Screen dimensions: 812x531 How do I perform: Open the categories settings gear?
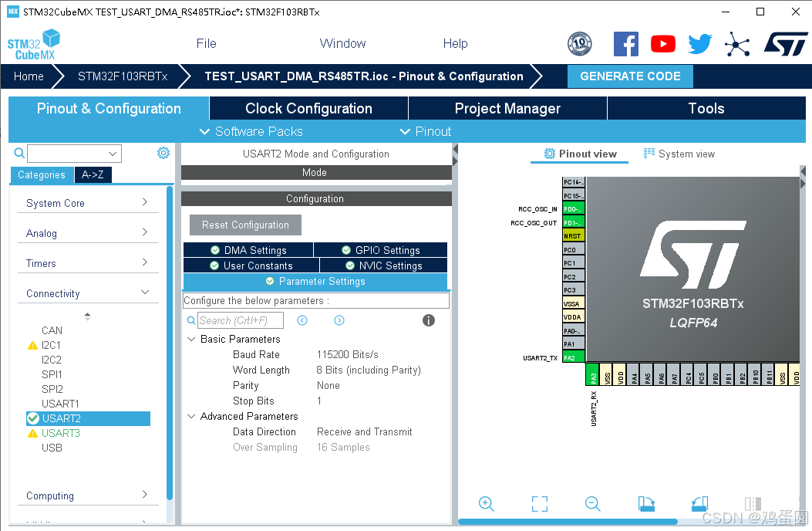[x=163, y=153]
